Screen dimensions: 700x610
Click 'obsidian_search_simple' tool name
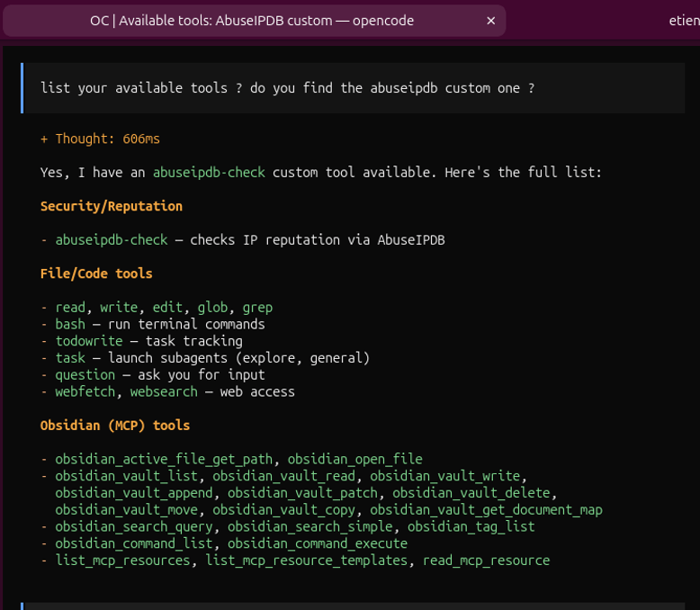click(310, 527)
